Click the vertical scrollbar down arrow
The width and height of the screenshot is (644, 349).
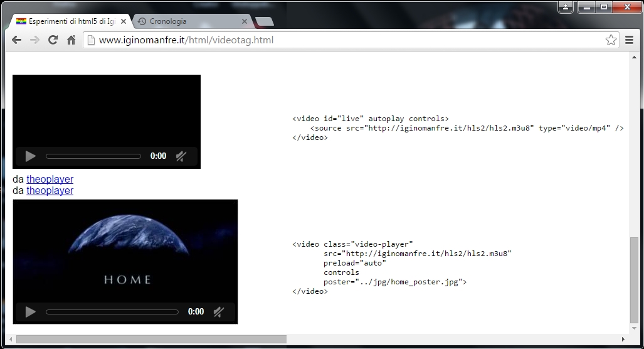pos(634,328)
